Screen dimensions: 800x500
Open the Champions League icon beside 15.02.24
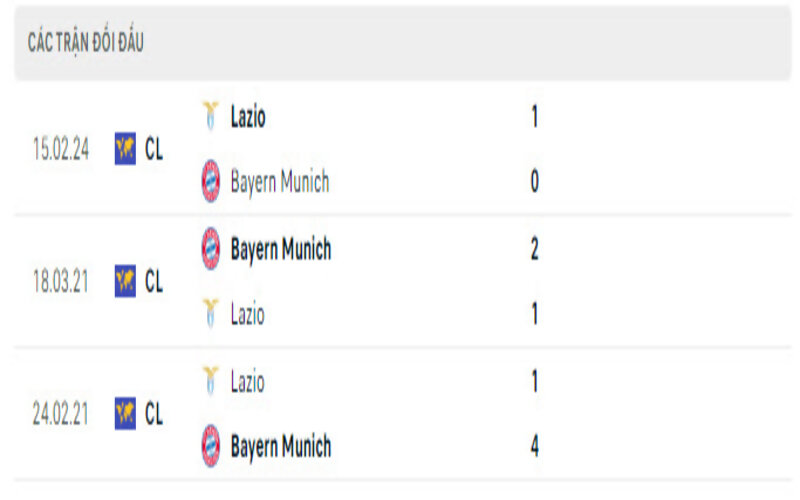[125, 149]
